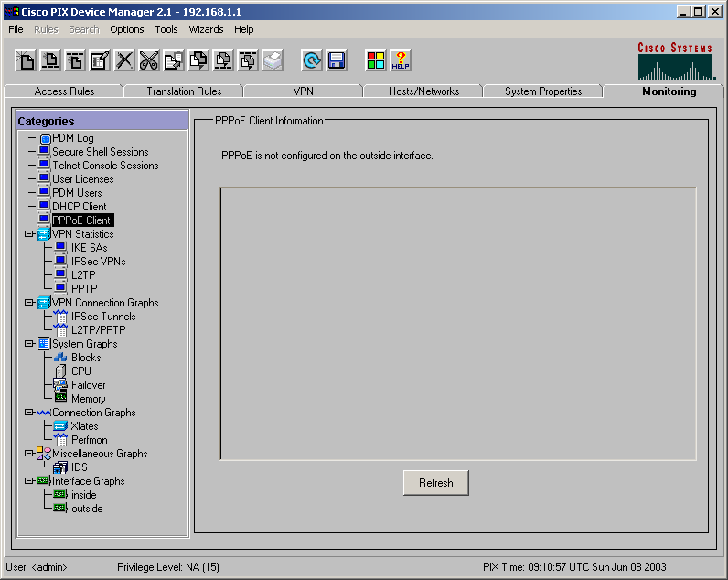Click inside the empty PPPoE information box
This screenshot has height=580, width=728.
point(458,324)
